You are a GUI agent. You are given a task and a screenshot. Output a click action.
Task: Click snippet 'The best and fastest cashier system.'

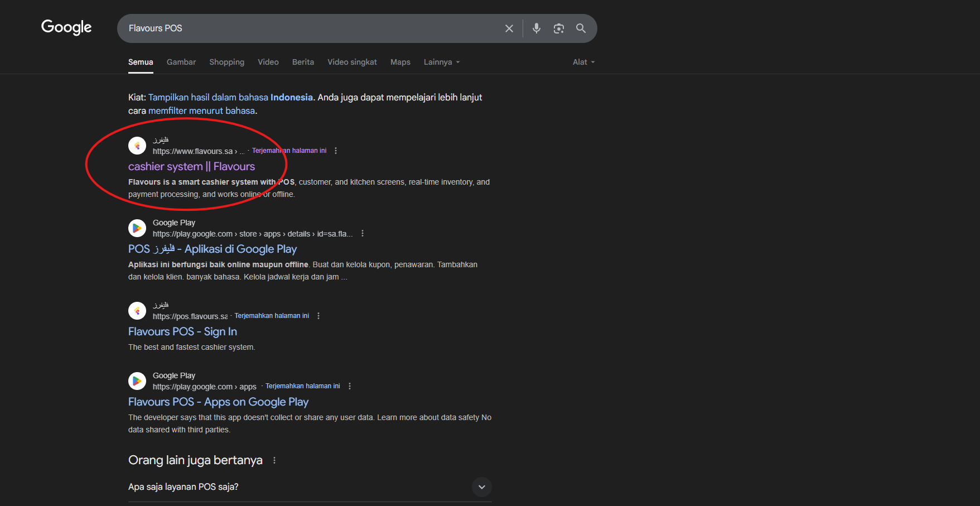tap(192, 347)
